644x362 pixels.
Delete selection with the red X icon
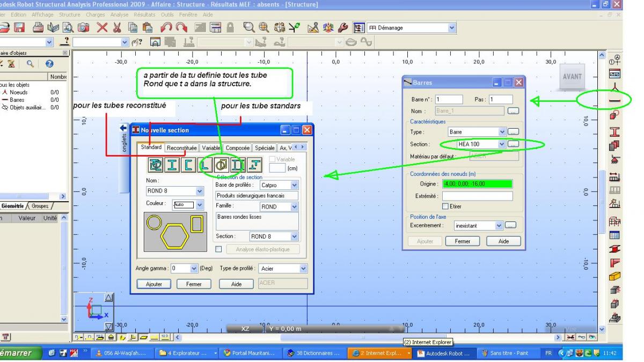(102, 28)
